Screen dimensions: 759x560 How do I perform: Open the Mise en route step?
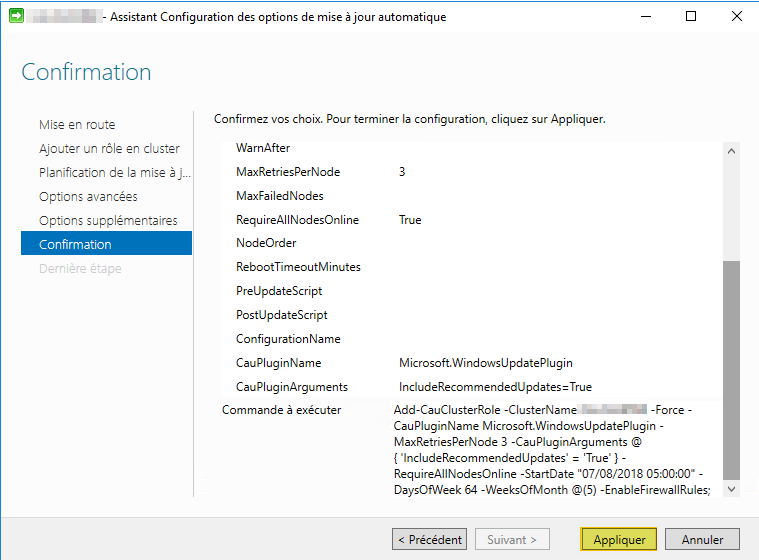[x=77, y=125]
